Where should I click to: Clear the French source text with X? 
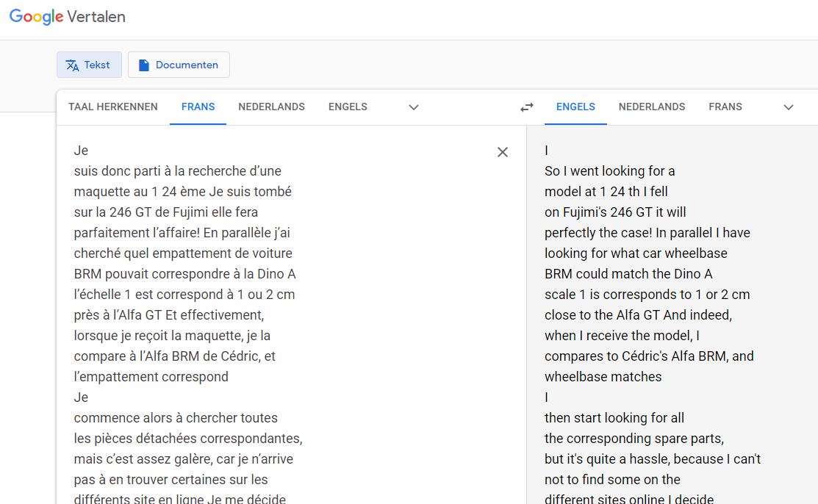coord(503,152)
